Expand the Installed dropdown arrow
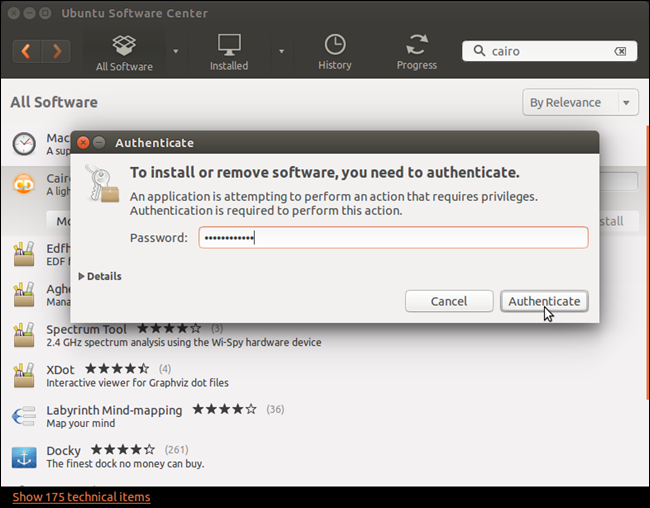 [281, 51]
